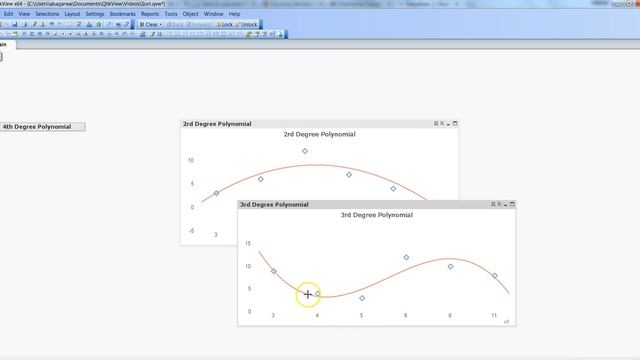Click the '2nd Degree Polynomial' chart title text
640x360 pixels.
coord(320,134)
